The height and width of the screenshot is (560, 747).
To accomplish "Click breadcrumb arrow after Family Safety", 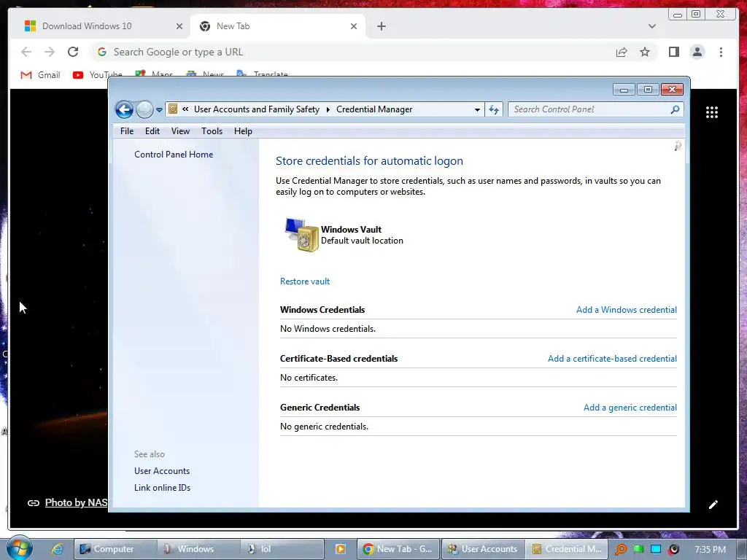I will [328, 109].
